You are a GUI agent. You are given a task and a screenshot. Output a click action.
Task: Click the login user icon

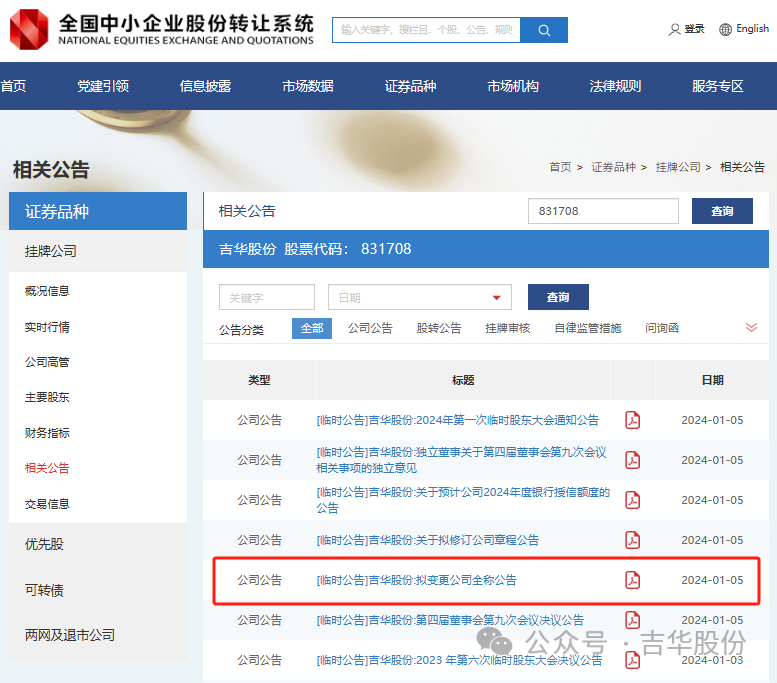point(674,30)
